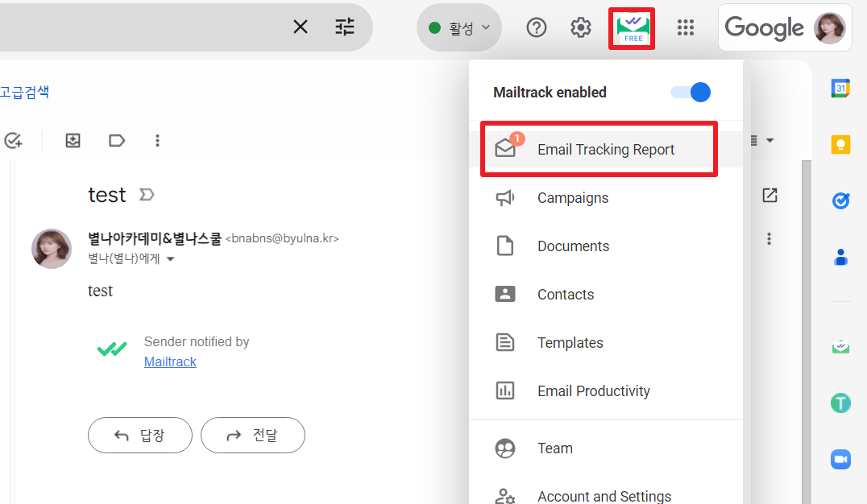
Task: Open Templates menu item
Action: (605, 343)
